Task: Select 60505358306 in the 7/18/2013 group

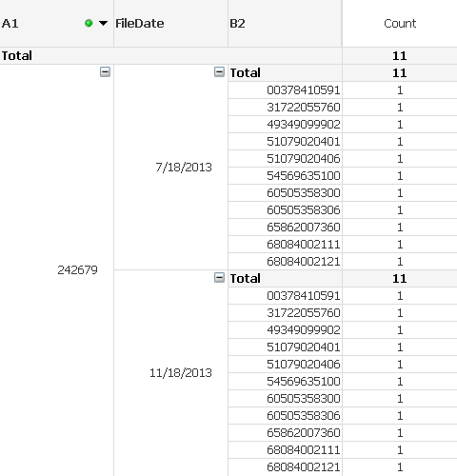Action: click(304, 210)
